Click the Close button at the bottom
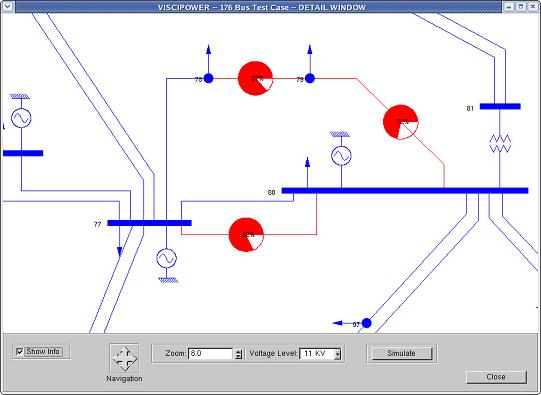This screenshot has height=395, width=541. point(496,377)
